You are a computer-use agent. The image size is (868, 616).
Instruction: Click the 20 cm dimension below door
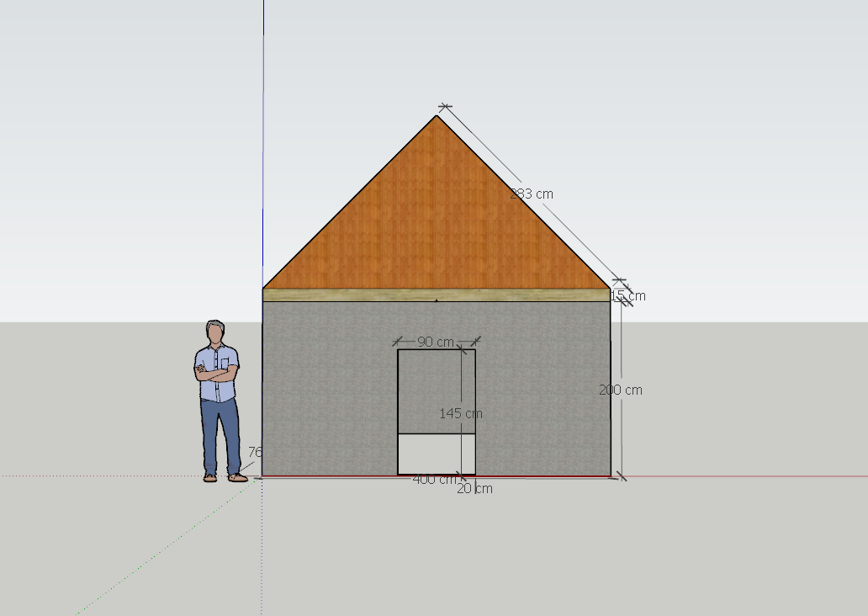[475, 488]
